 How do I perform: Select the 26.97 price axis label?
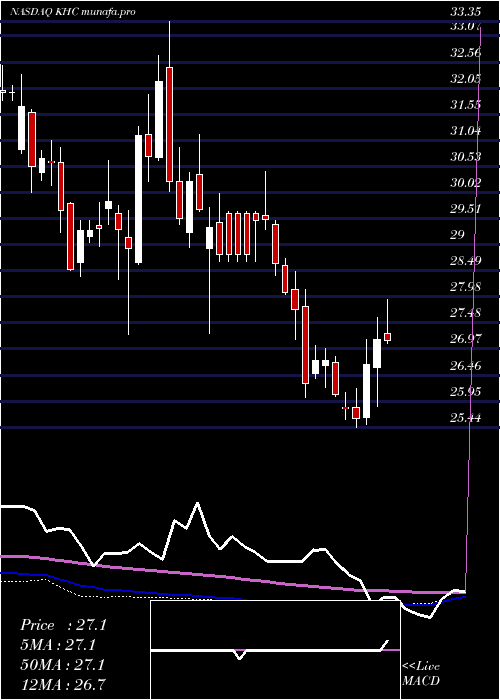[465, 338]
